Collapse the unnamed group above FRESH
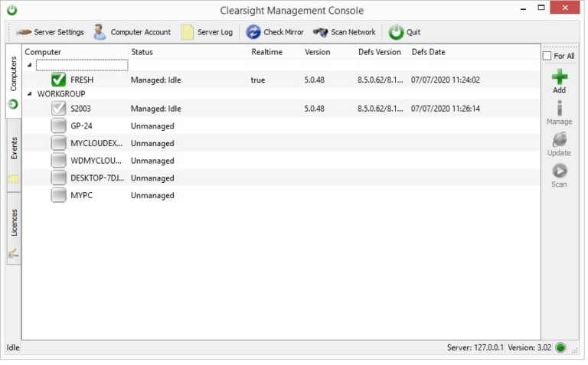 tap(30, 65)
